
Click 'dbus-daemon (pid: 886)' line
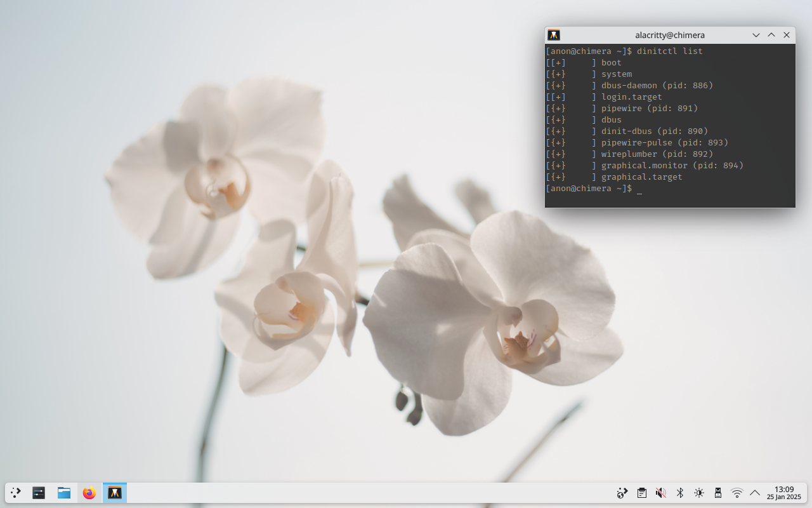click(x=629, y=85)
